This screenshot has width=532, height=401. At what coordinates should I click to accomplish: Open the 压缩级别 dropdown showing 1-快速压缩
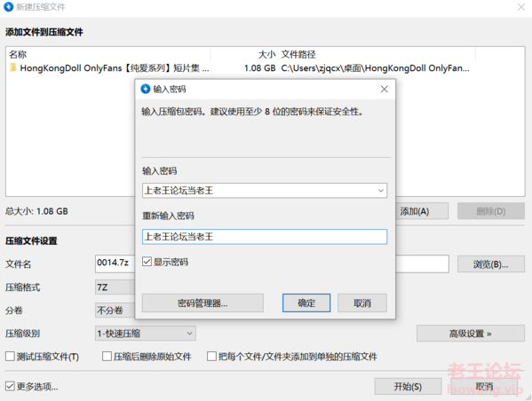(x=146, y=334)
